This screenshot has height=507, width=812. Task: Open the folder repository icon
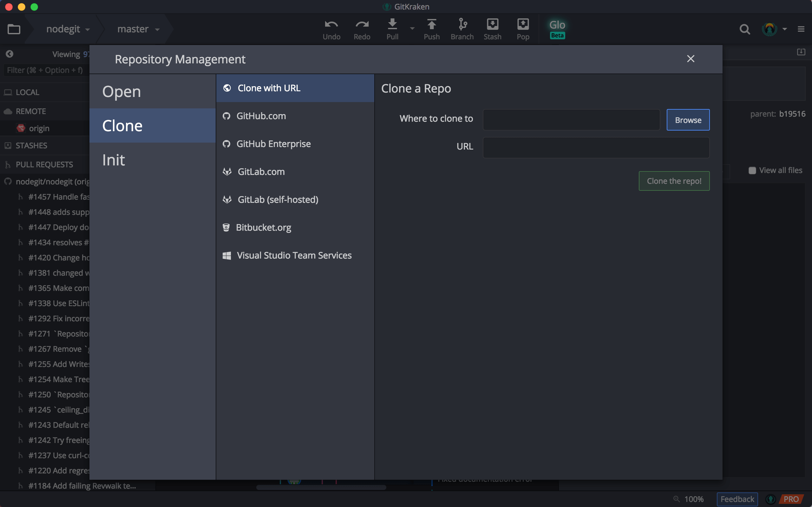click(14, 29)
